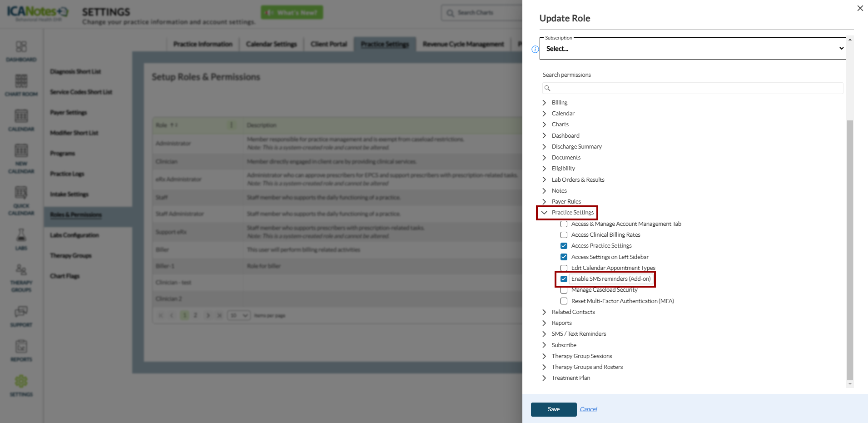The width and height of the screenshot is (868, 423).
Task: Expand the Documents permissions group
Action: (x=544, y=158)
